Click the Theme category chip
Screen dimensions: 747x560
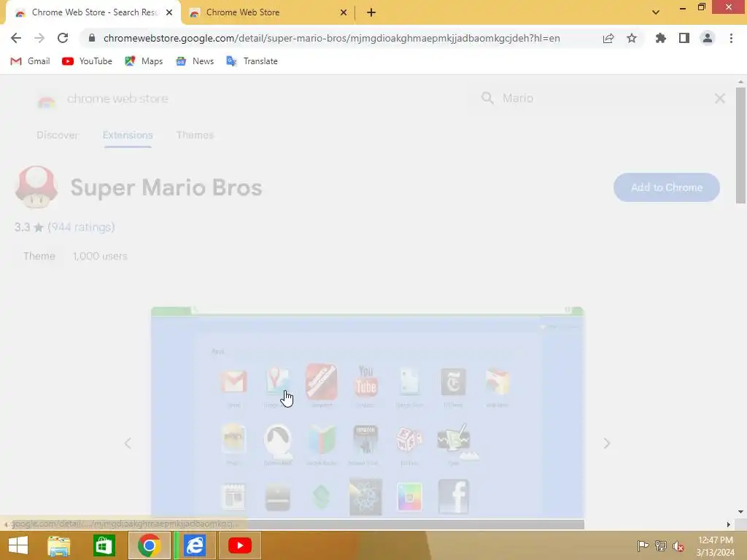coord(39,256)
